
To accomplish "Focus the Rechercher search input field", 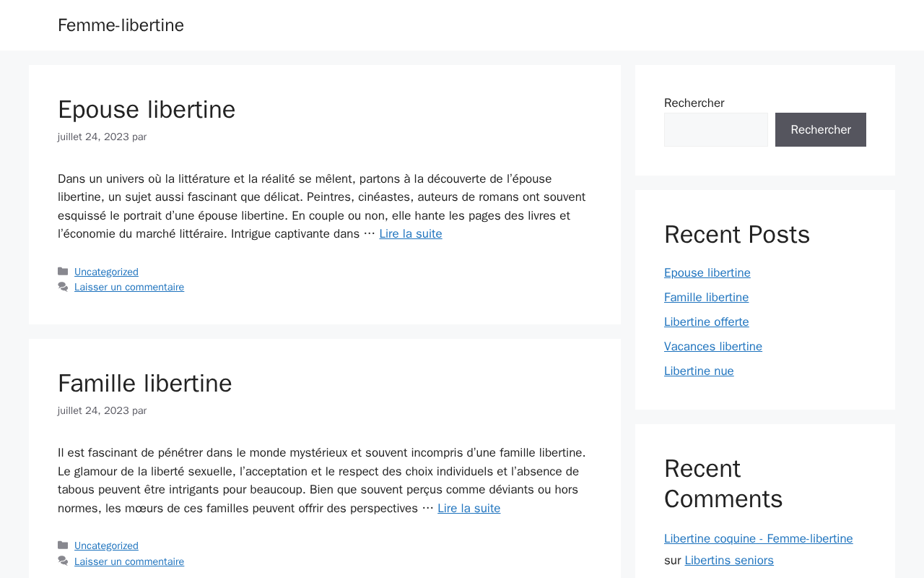I will pyautogui.click(x=716, y=129).
